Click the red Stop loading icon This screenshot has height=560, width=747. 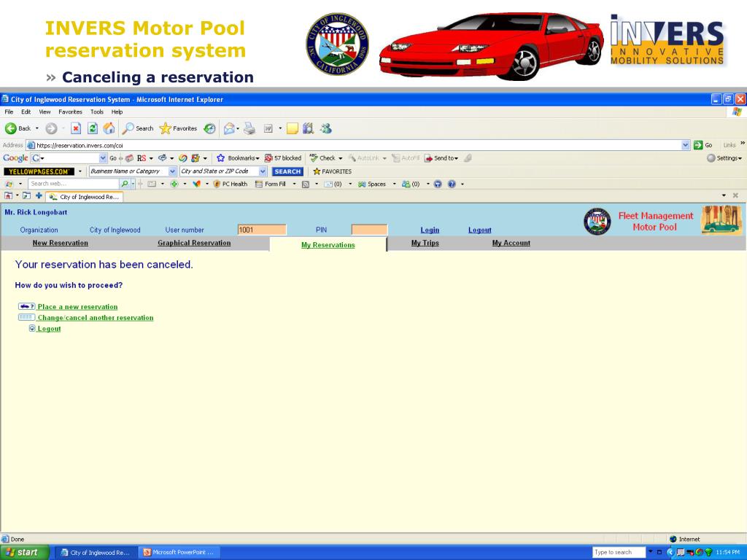[x=75, y=128]
